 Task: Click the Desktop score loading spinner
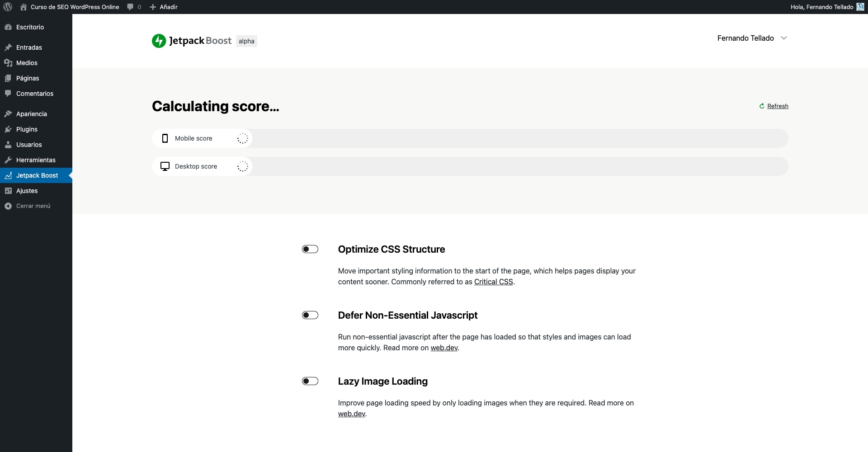(243, 166)
